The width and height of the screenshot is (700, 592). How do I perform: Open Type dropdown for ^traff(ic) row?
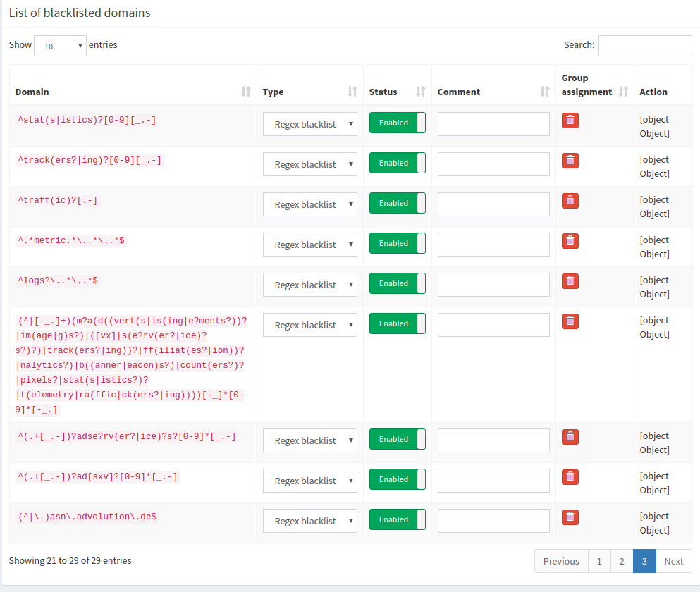tap(310, 204)
